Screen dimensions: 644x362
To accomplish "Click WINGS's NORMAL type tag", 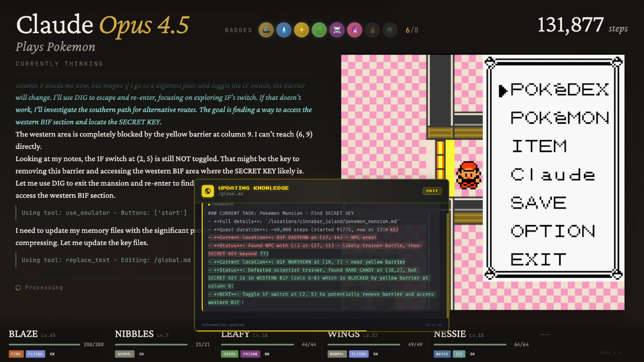I will click(337, 354).
